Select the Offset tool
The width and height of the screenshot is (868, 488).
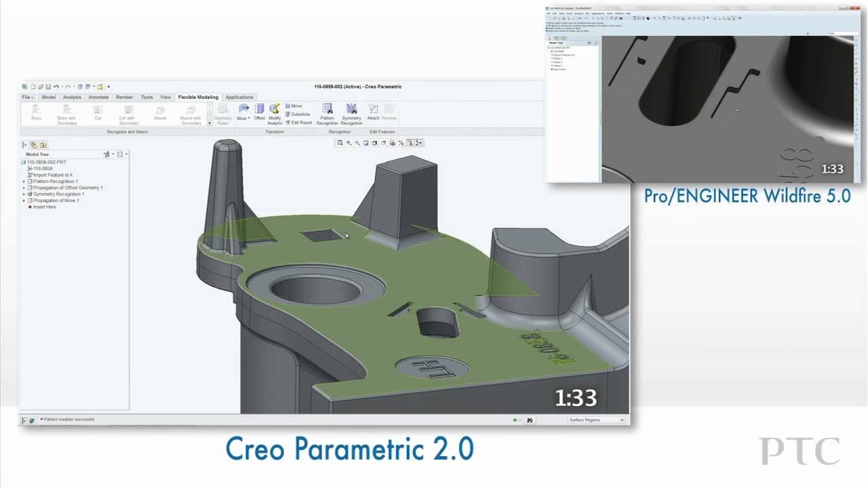pyautogui.click(x=259, y=111)
